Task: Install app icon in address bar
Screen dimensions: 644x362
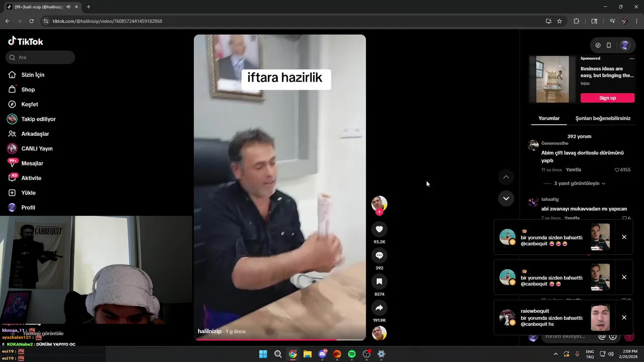Action: pyautogui.click(x=548, y=21)
